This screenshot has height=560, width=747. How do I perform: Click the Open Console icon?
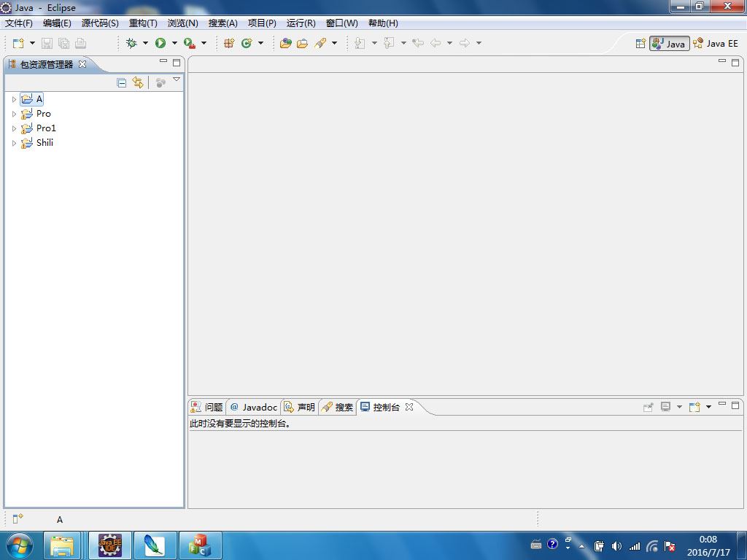[694, 407]
